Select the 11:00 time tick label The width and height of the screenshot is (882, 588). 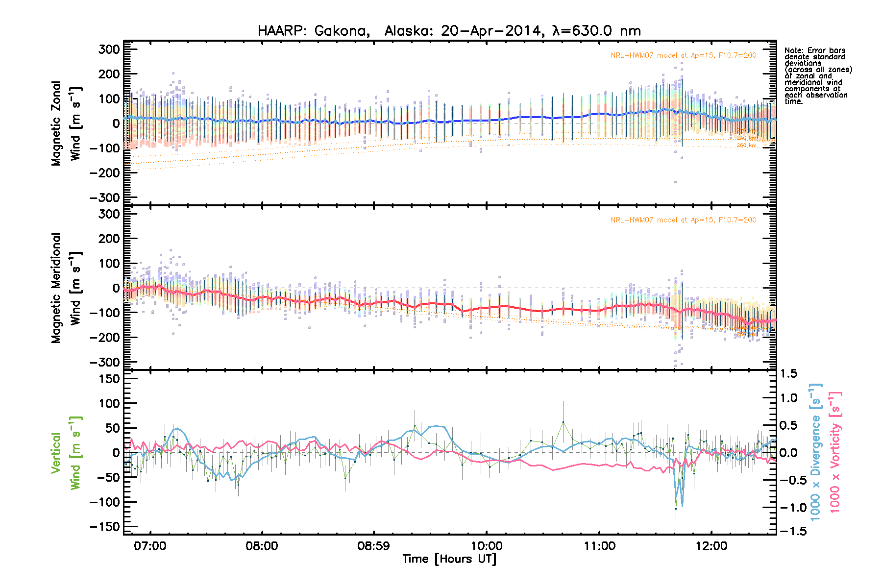tap(599, 546)
